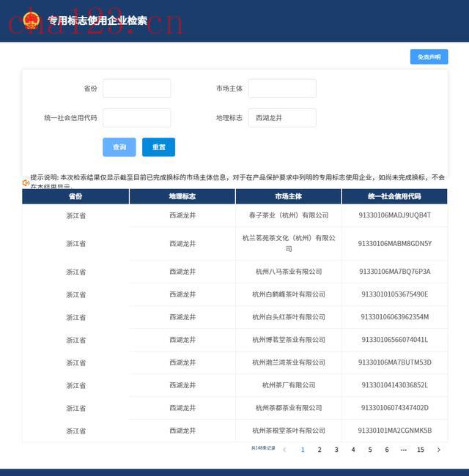
Task: Click into the 市场主体 input field
Action: [282, 89]
